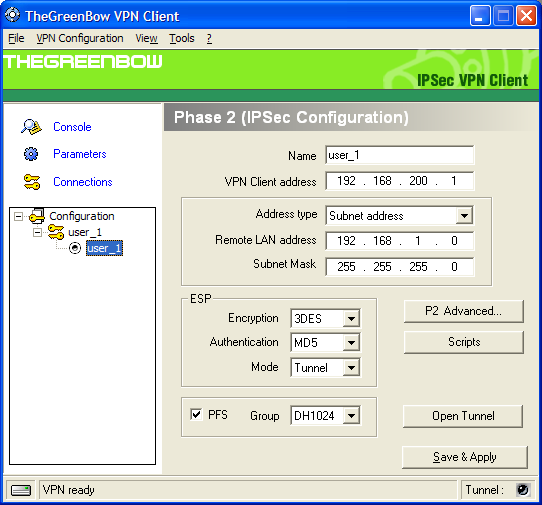Open the Encryption dropdown showing 3DES
This screenshot has width=542, height=505.
(351, 318)
